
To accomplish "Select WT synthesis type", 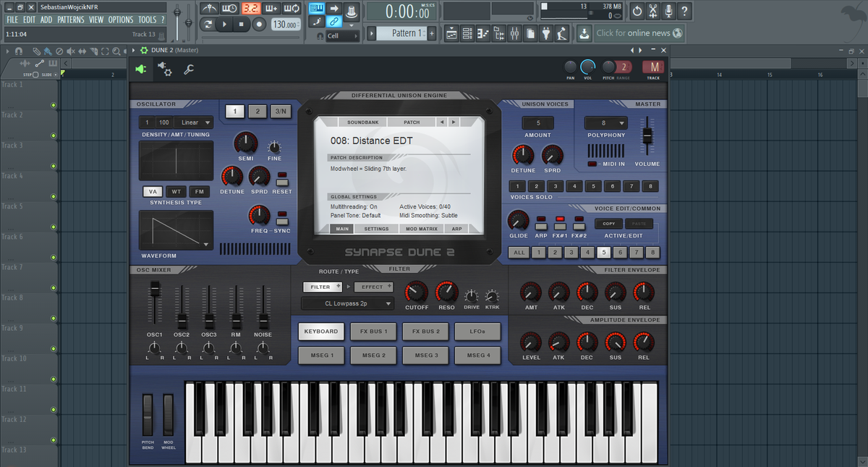I will tap(176, 192).
